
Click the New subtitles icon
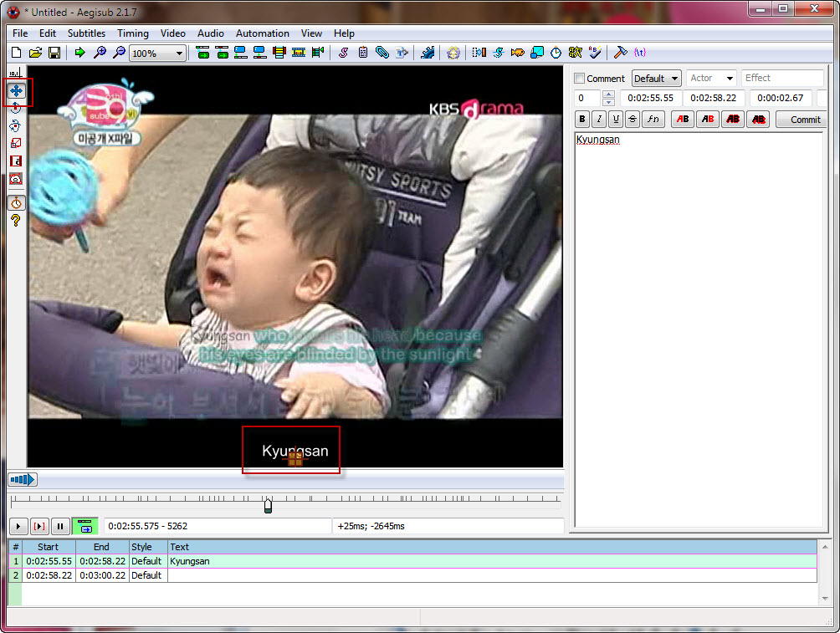click(16, 53)
